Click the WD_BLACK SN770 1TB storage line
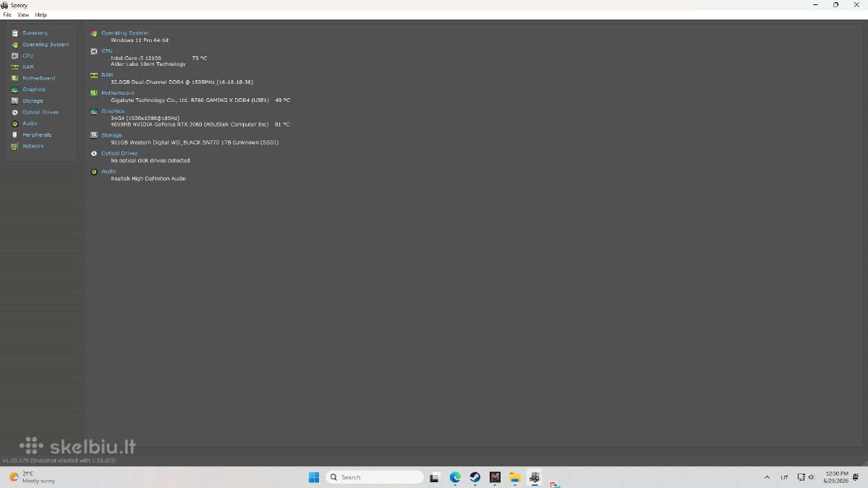The image size is (868, 488). point(195,142)
